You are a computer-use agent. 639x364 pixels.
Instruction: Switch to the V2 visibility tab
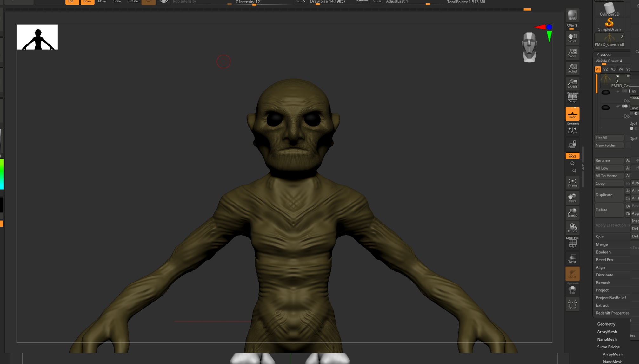click(605, 69)
